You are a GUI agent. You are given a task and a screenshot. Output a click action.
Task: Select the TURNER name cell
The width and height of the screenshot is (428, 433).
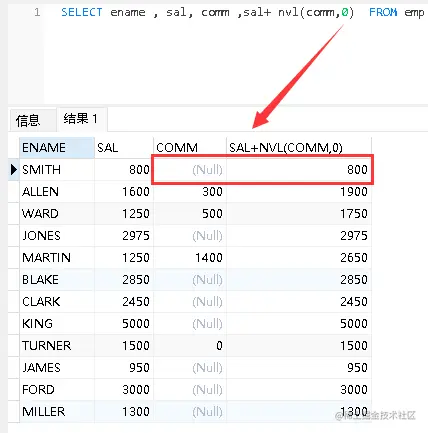pyautogui.click(x=57, y=346)
